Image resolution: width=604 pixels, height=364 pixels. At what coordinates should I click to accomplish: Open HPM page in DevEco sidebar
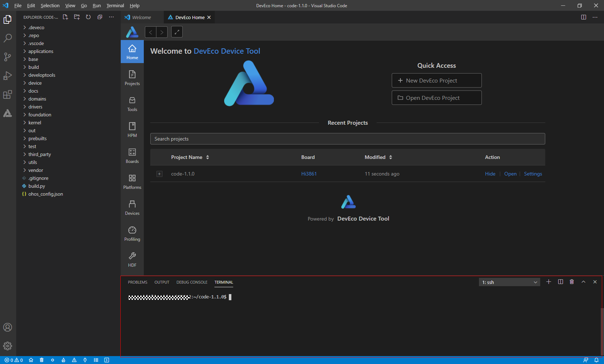point(132,130)
